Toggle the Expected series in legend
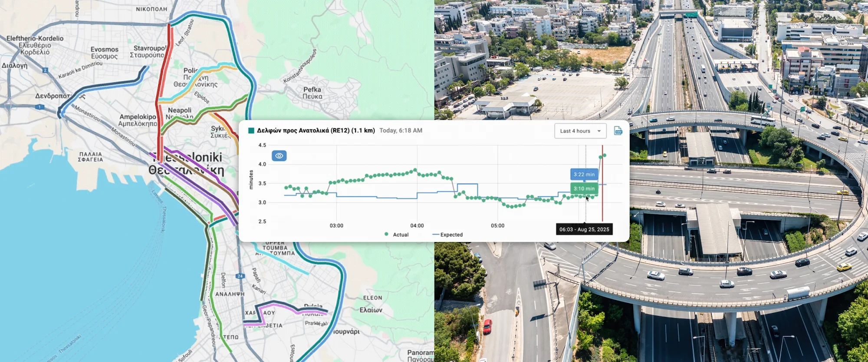Screen dimensions: 868x362 point(447,235)
